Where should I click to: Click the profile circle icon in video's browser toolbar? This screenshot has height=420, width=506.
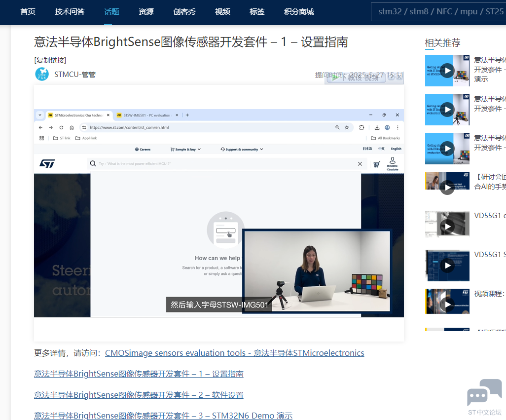coord(387,127)
